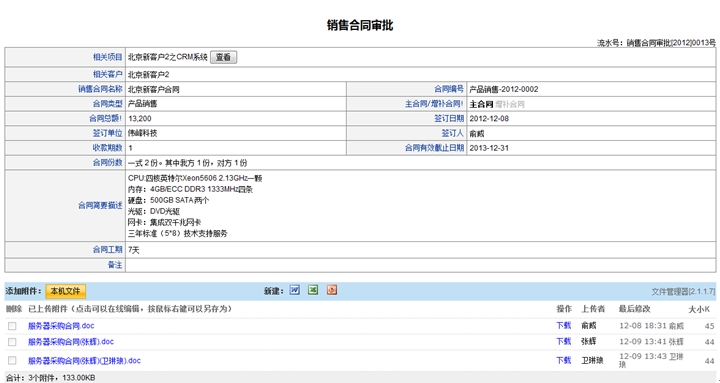
Task: Click the 查看 button for related project
Action: [224, 57]
